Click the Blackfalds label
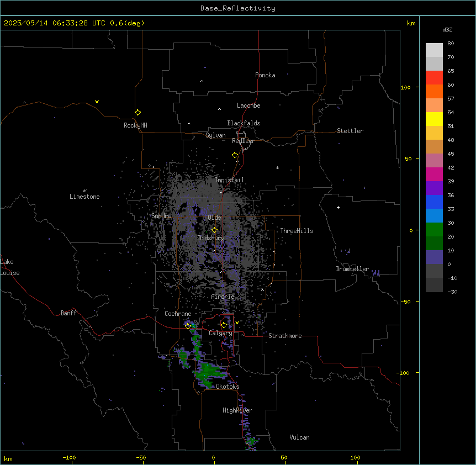476x465 pixels. coord(244,123)
